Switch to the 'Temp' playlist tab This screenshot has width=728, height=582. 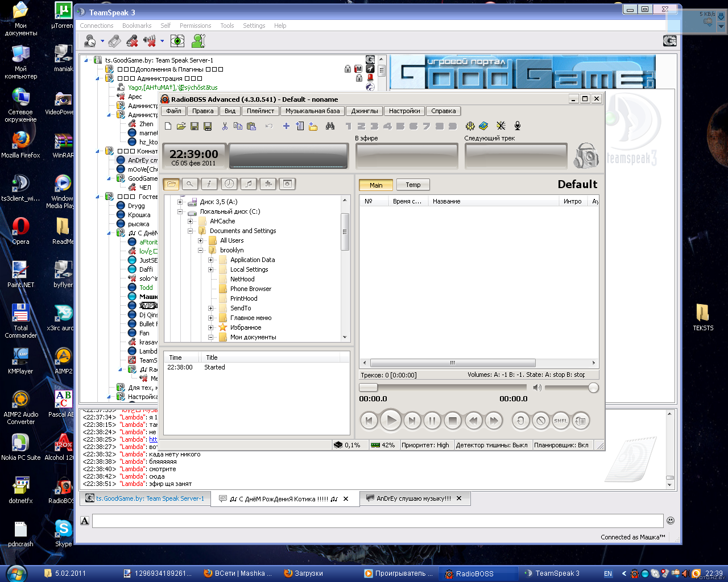pos(413,185)
